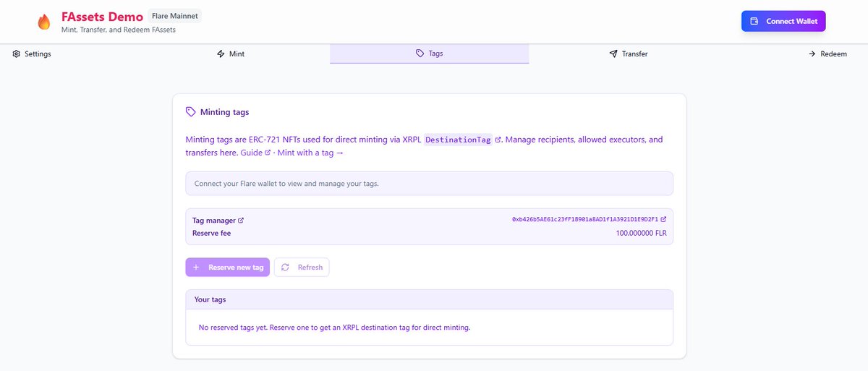The height and width of the screenshot is (371, 868).
Task: Click the Redeem arrow icon
Action: click(812, 54)
